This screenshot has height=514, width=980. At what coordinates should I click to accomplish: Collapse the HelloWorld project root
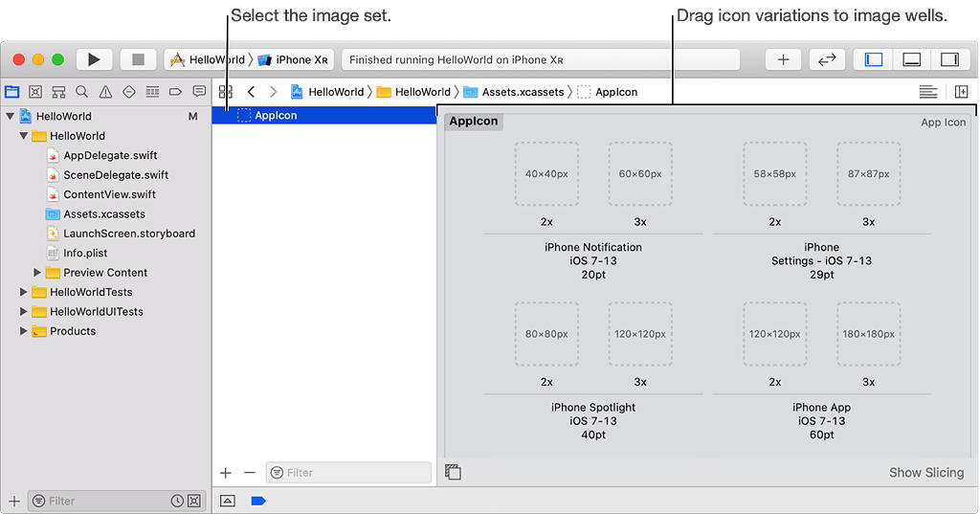(10, 117)
